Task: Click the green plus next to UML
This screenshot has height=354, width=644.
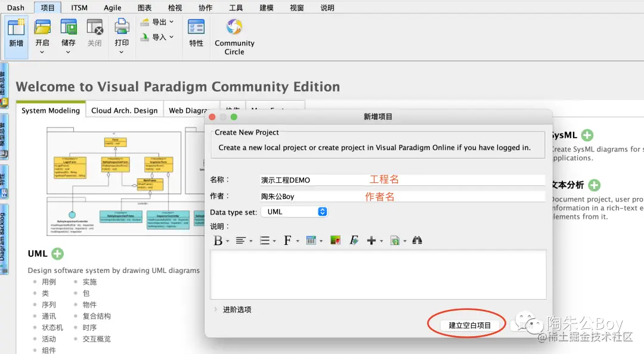Action: click(x=57, y=254)
